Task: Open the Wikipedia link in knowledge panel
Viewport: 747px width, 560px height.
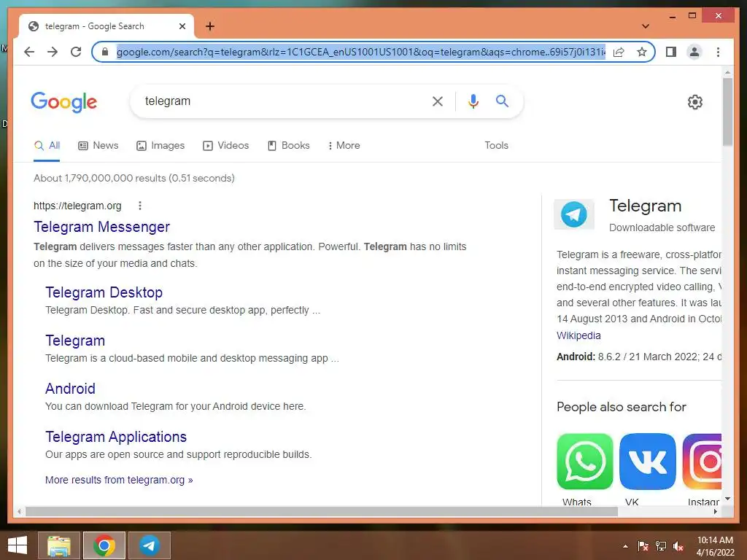Action: 578,335
